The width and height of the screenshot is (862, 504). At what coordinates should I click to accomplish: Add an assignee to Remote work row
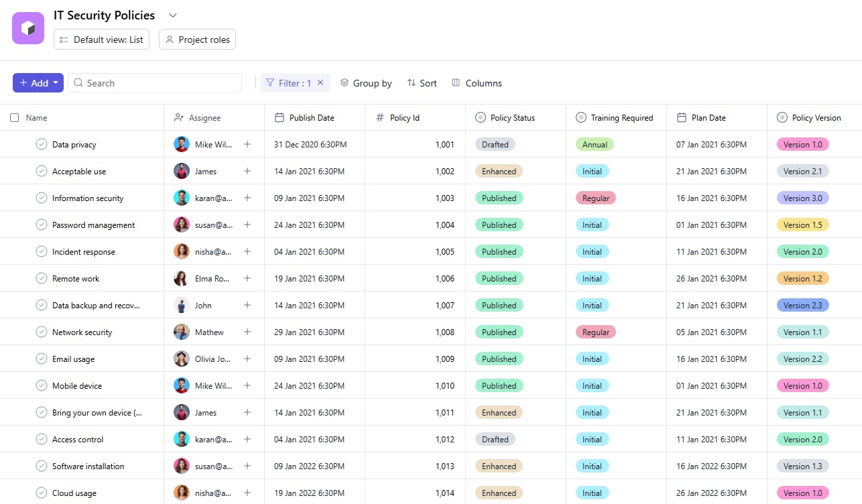click(247, 278)
